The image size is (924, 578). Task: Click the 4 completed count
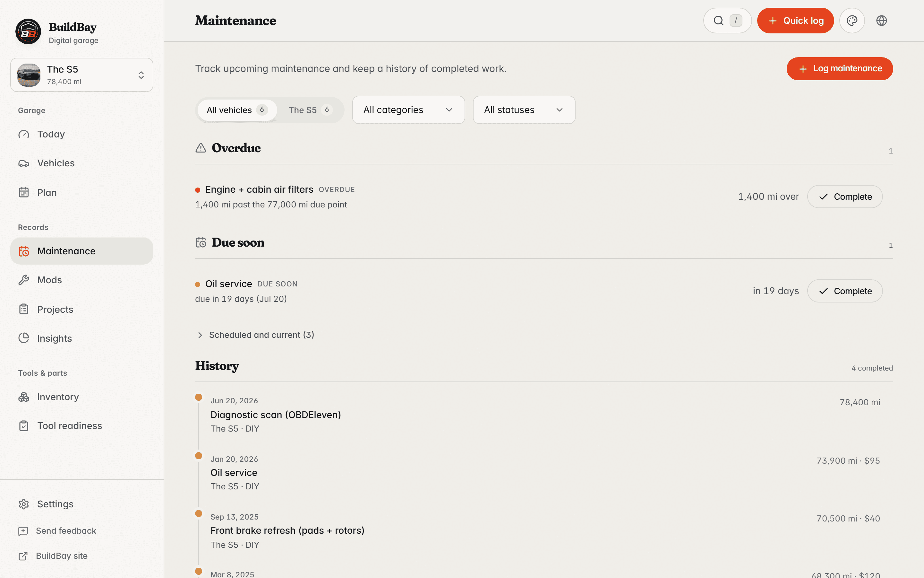(872, 368)
